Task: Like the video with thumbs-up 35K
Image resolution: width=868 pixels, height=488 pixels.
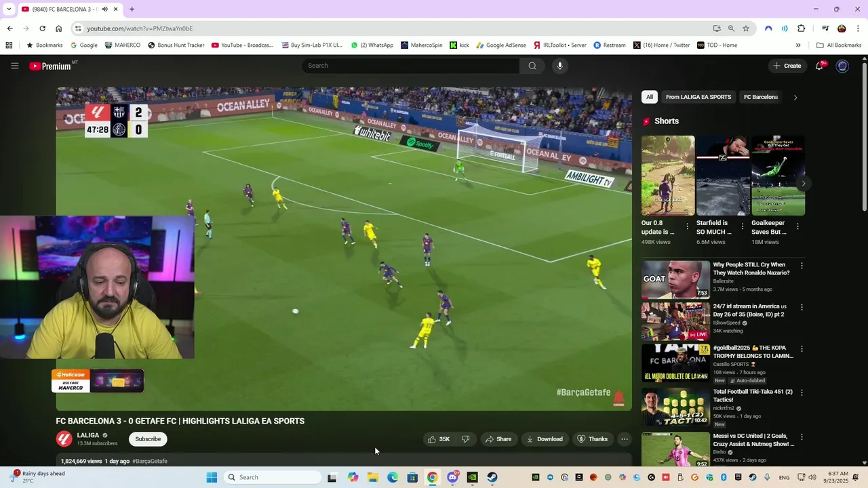Action: click(x=439, y=439)
